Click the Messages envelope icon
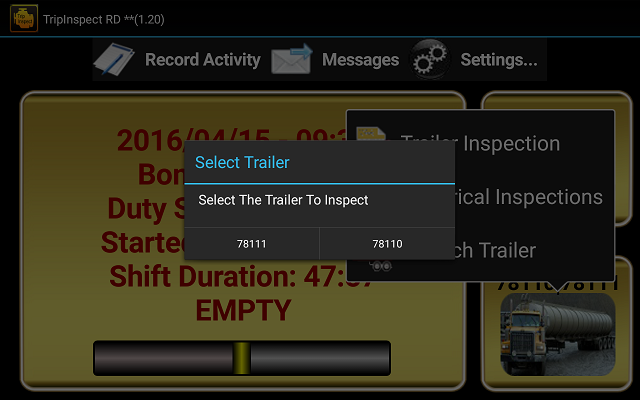The width and height of the screenshot is (640, 400). click(292, 60)
